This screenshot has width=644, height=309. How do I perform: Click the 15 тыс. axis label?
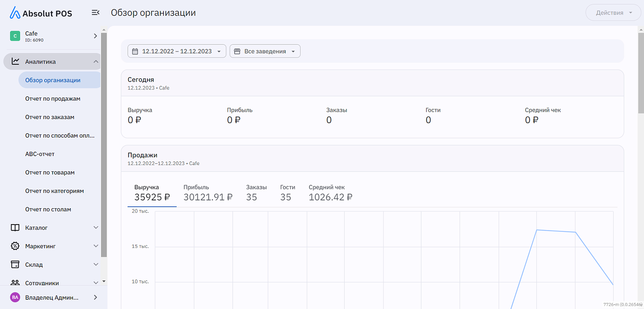click(x=140, y=246)
